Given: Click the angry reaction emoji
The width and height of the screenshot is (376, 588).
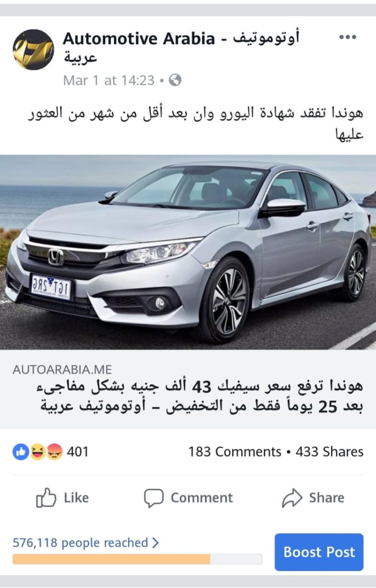Looking at the screenshot, I should (54, 452).
